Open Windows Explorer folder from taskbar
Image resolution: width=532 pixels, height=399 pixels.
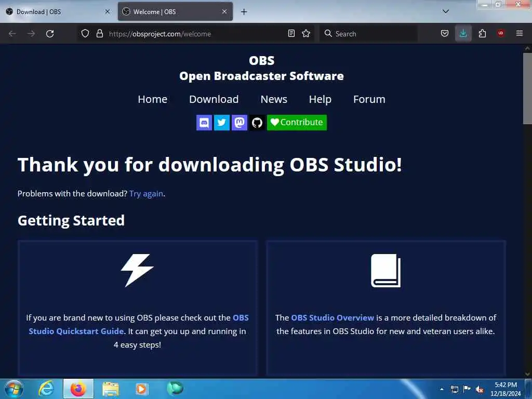pyautogui.click(x=111, y=389)
